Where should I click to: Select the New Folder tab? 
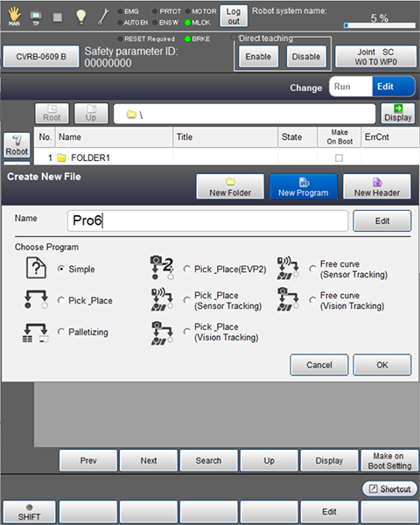coord(230,186)
